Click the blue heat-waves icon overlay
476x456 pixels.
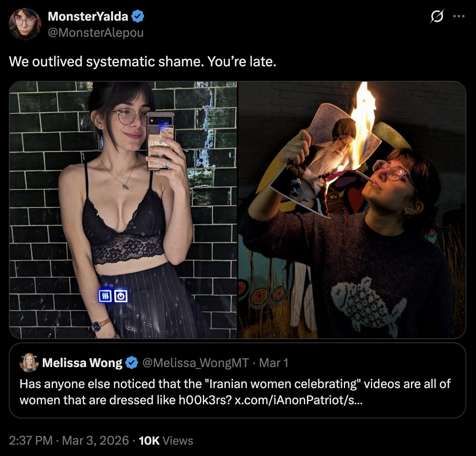105,296
